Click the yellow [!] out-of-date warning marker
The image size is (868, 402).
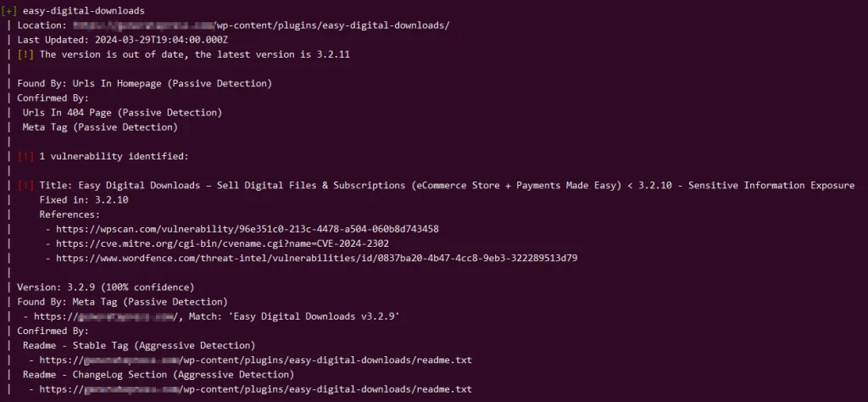point(25,54)
